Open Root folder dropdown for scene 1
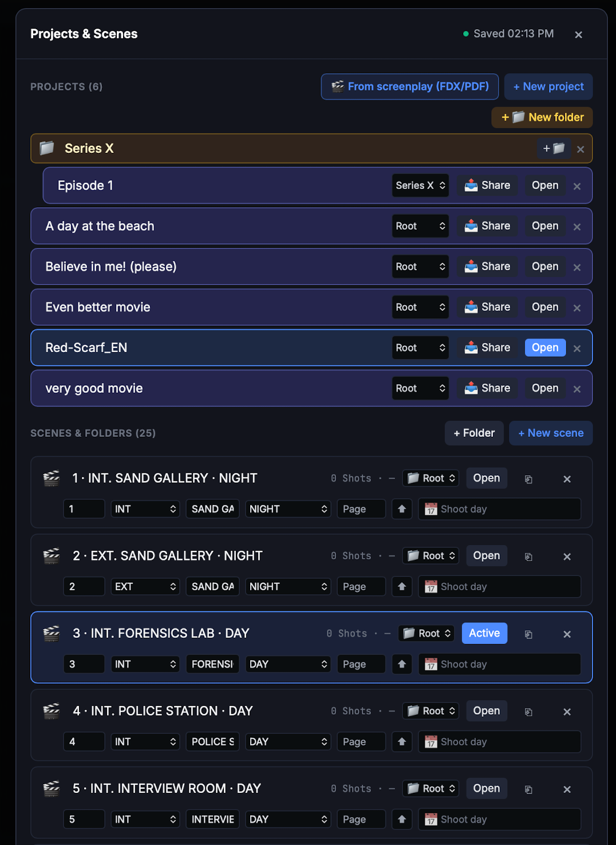The height and width of the screenshot is (845, 616). pyautogui.click(x=431, y=478)
